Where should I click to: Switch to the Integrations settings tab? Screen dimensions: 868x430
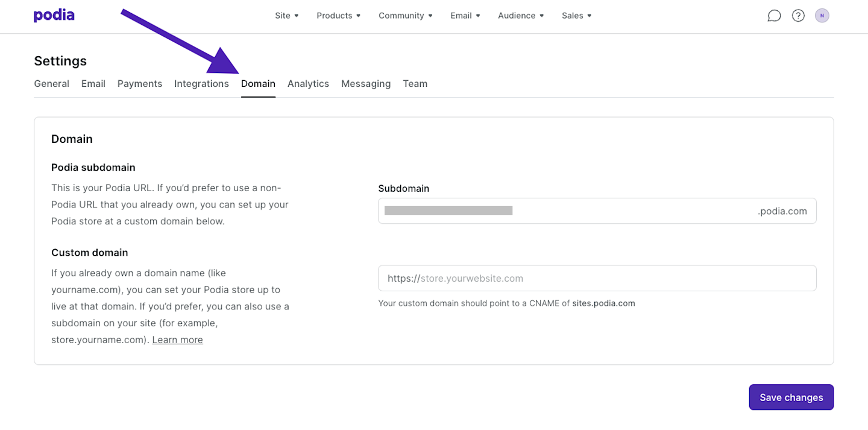(x=201, y=84)
